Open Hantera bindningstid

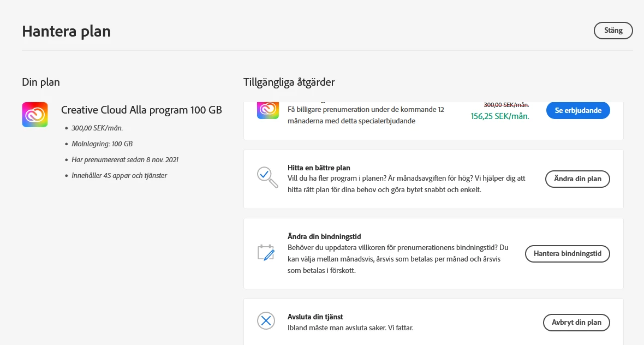click(567, 253)
